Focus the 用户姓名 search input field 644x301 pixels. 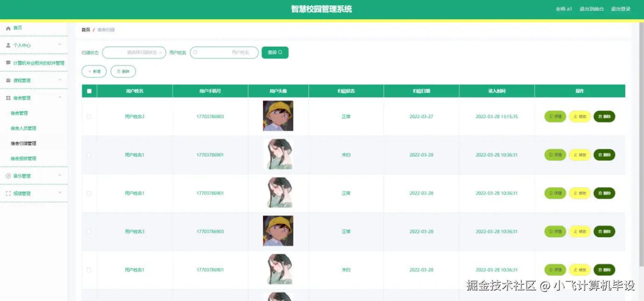tap(224, 53)
